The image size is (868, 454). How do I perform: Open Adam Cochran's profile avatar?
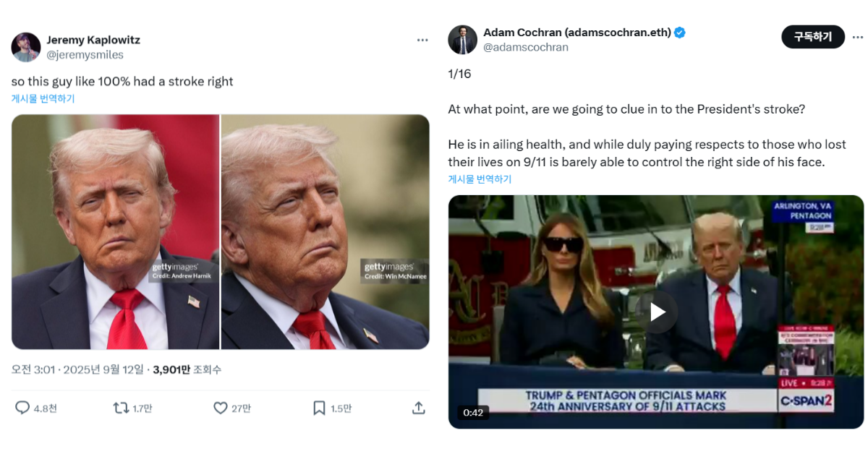coord(462,40)
